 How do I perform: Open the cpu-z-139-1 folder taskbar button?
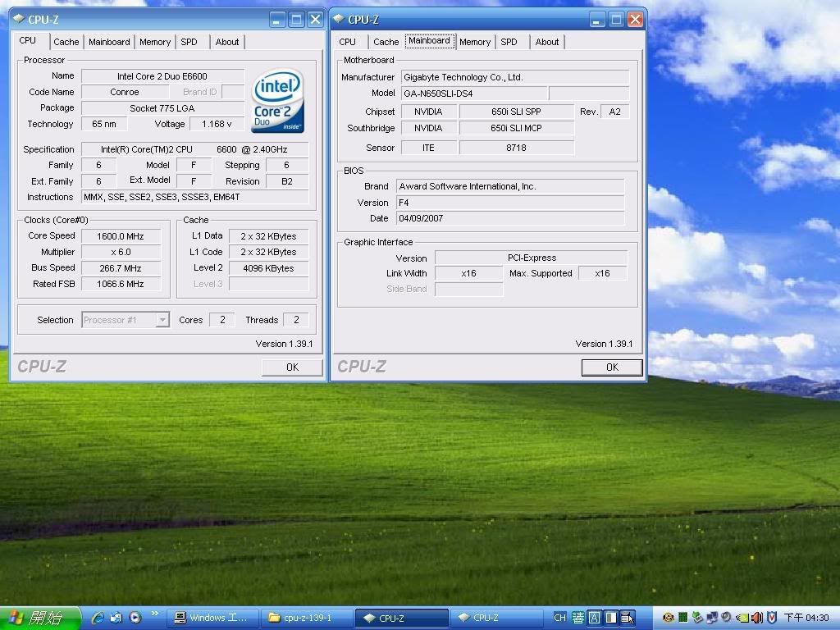[x=306, y=618]
